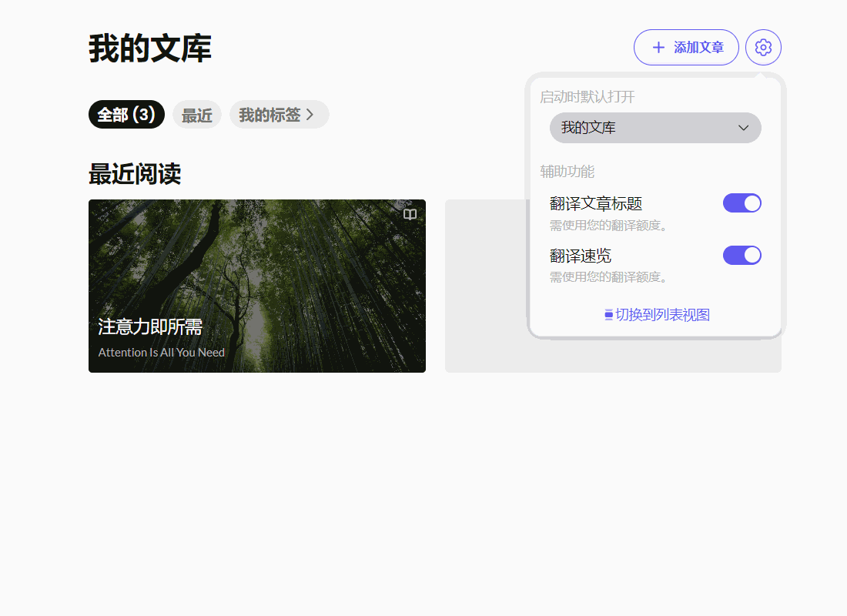Image resolution: width=847 pixels, height=616 pixels.
Task: Click the 翻译速览 option label
Action: click(581, 256)
